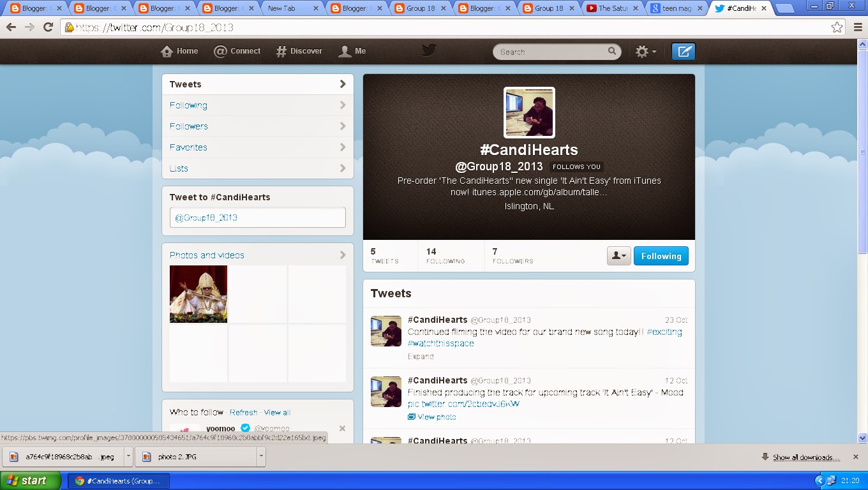
Task: Click @Group18_2013 handle in first tweet
Action: (x=500, y=320)
